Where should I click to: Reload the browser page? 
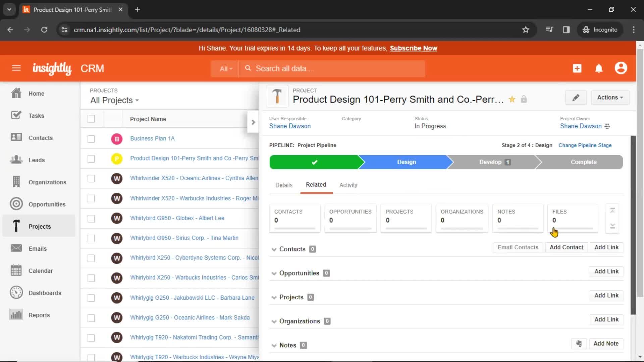(x=44, y=29)
